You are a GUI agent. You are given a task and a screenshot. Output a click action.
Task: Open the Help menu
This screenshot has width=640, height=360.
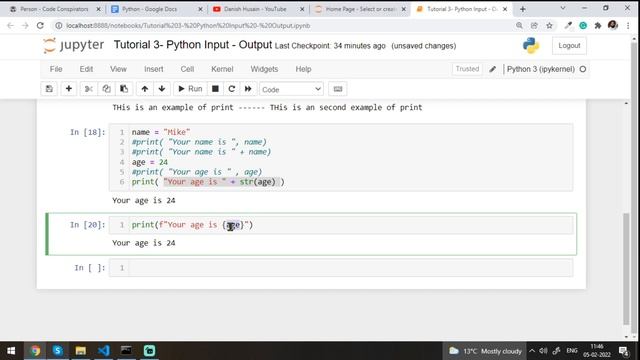pos(303,69)
